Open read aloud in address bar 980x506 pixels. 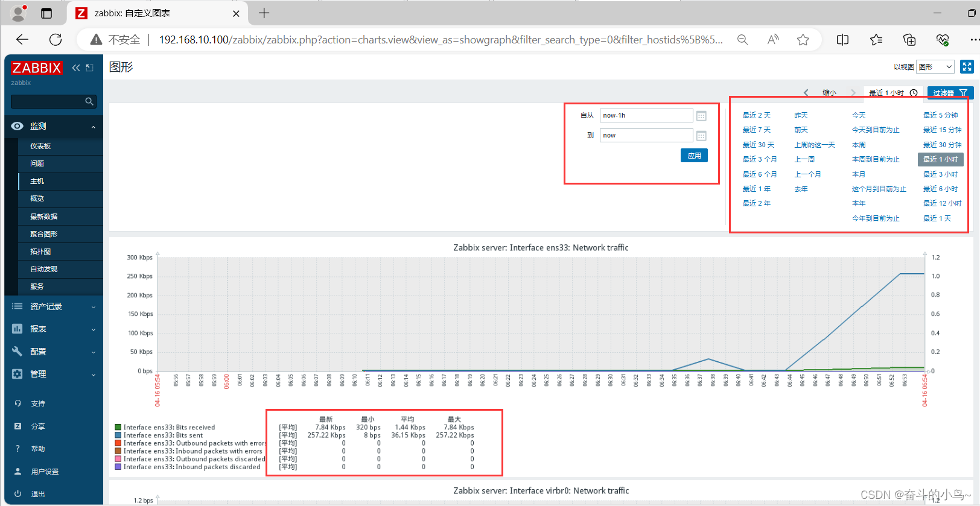click(x=772, y=40)
